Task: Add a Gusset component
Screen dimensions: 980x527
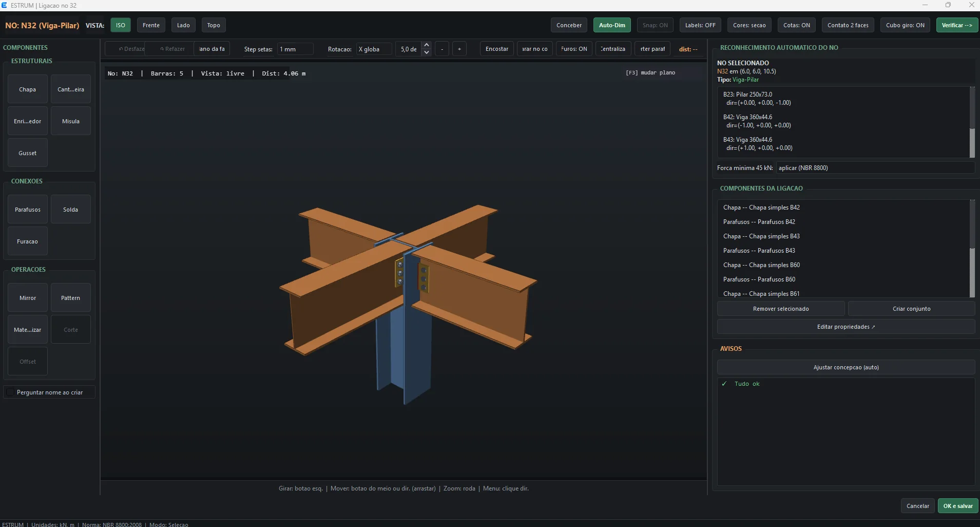Action: (x=28, y=153)
